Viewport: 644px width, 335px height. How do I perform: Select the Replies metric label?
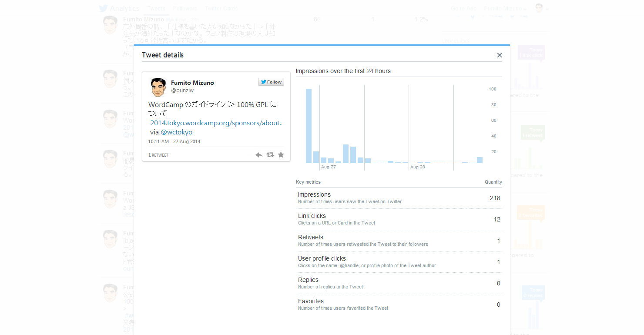point(308,280)
